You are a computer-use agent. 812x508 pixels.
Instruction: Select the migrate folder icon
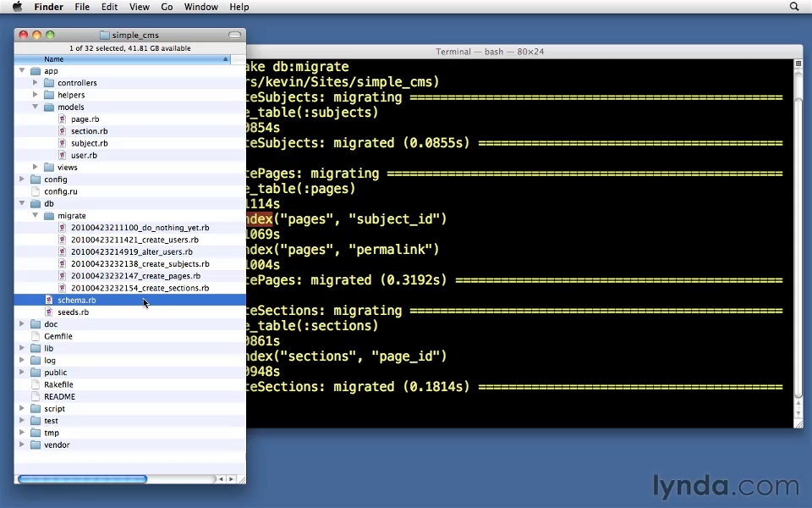(49, 216)
